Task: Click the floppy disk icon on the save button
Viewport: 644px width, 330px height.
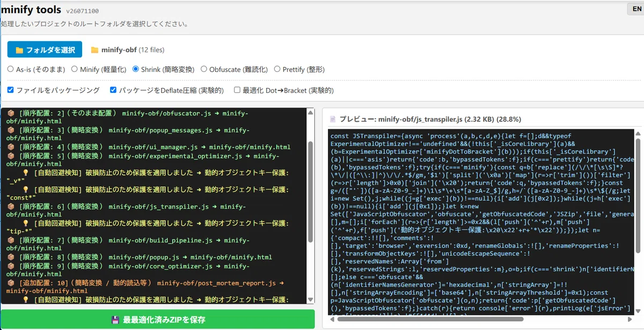Action: point(115,320)
